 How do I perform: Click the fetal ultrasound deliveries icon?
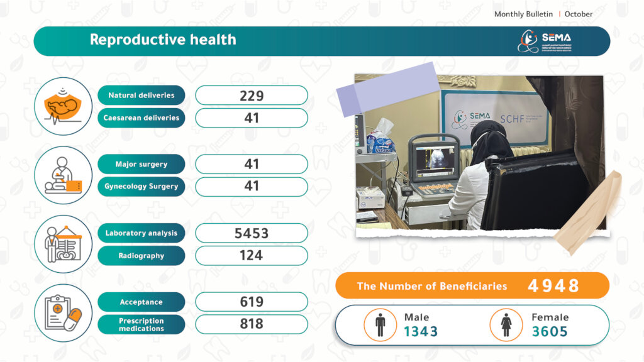63,106
